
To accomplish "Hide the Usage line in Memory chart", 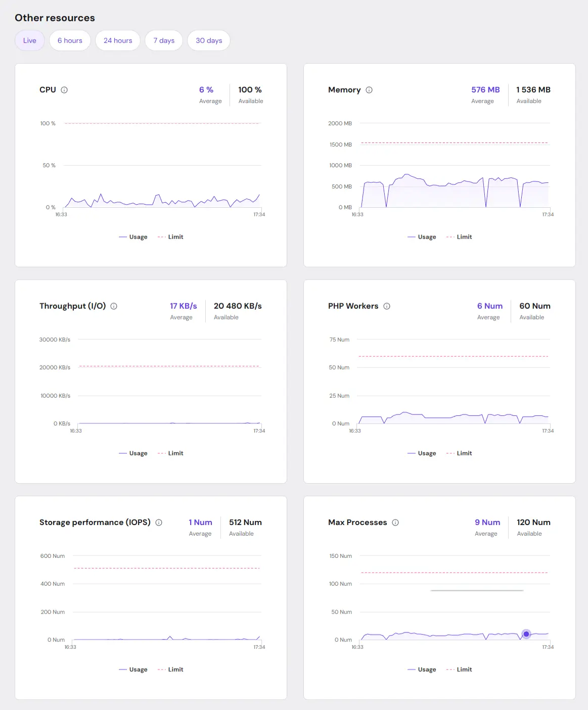I will pyautogui.click(x=422, y=237).
